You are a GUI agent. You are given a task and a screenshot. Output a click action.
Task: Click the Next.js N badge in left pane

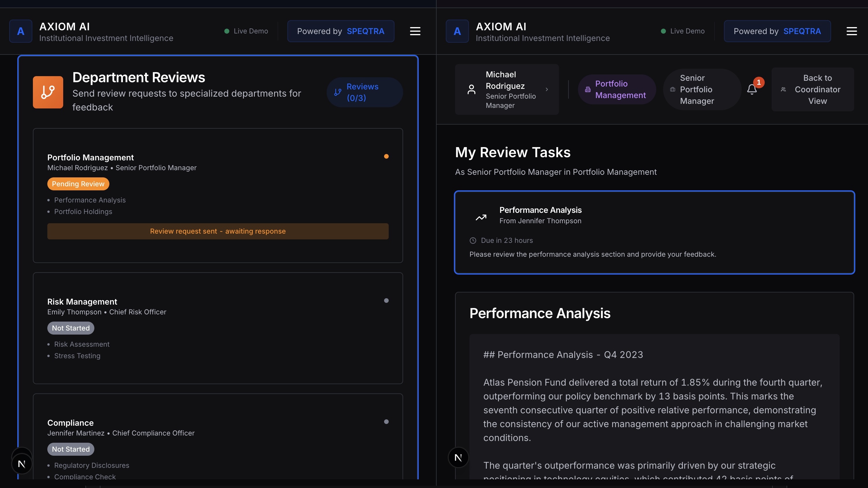click(x=22, y=464)
